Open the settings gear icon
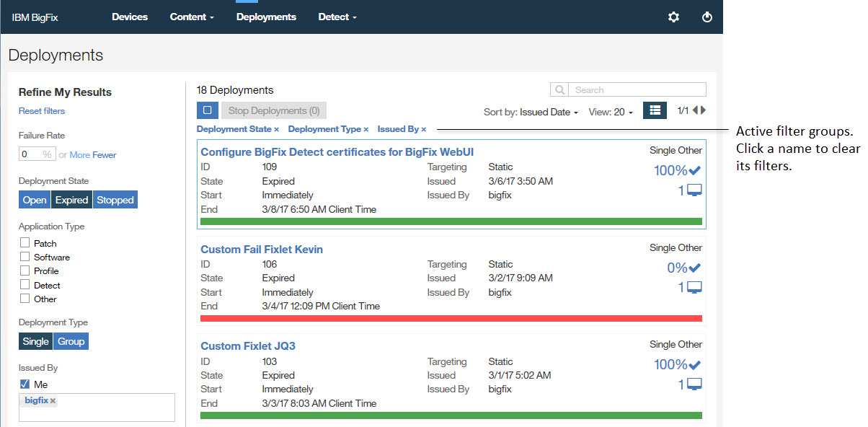This screenshot has width=868, height=427. pyautogui.click(x=673, y=17)
